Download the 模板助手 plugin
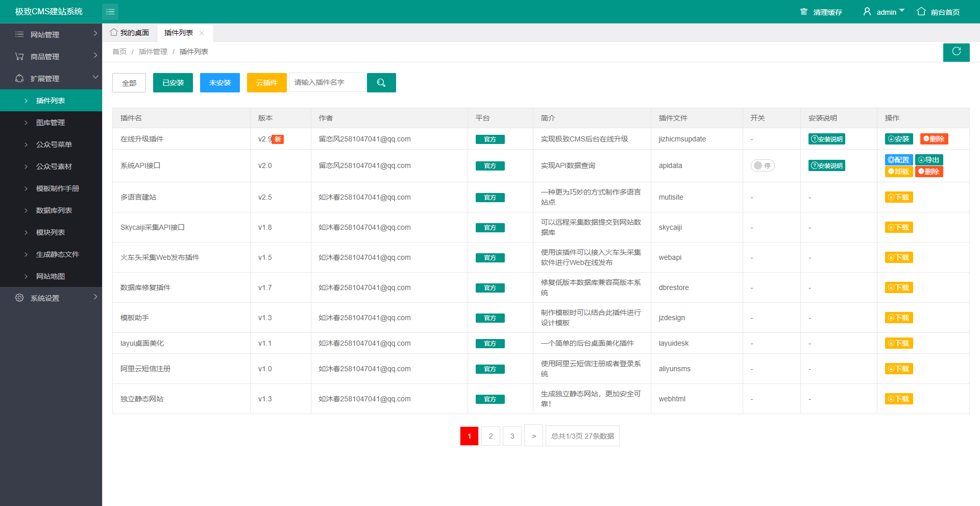Viewport: 980px width, 506px height. [x=899, y=318]
